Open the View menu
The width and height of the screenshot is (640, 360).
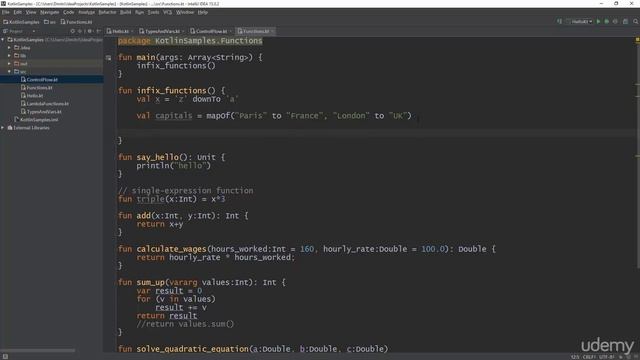31,12
